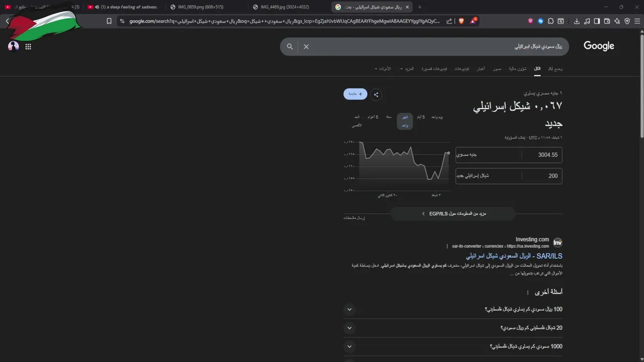644x362 pixels.
Task: Expand the 100 ريال سعودي question
Action: click(x=453, y=309)
